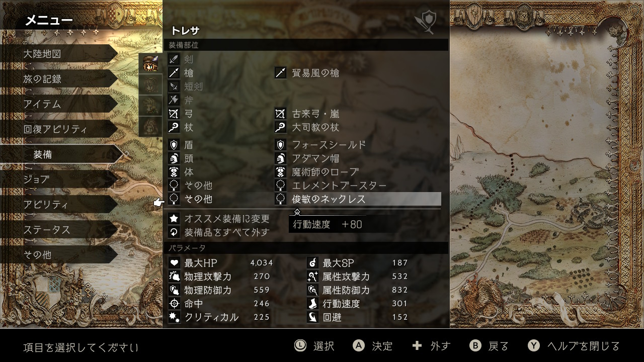
Task: Select the second party member portrait
Action: tap(150, 85)
